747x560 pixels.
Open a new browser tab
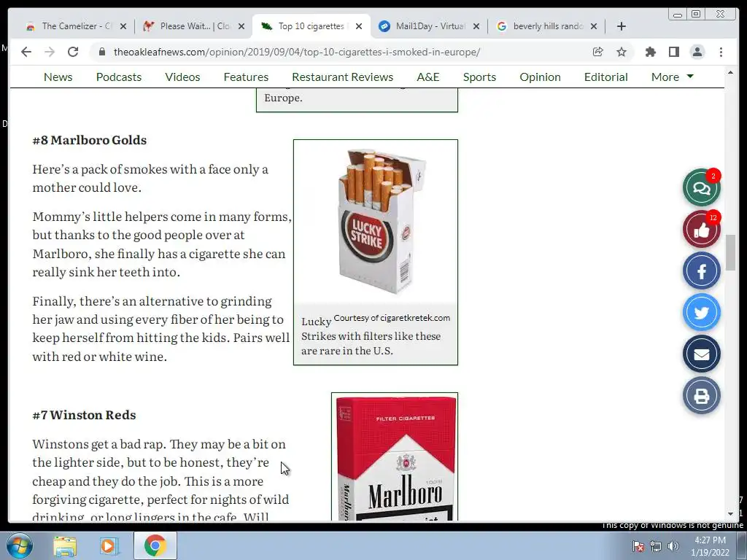point(622,26)
